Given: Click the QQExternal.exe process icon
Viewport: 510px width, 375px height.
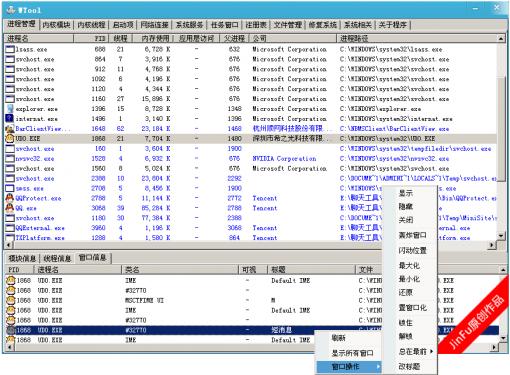Looking at the screenshot, I should click(10, 228).
